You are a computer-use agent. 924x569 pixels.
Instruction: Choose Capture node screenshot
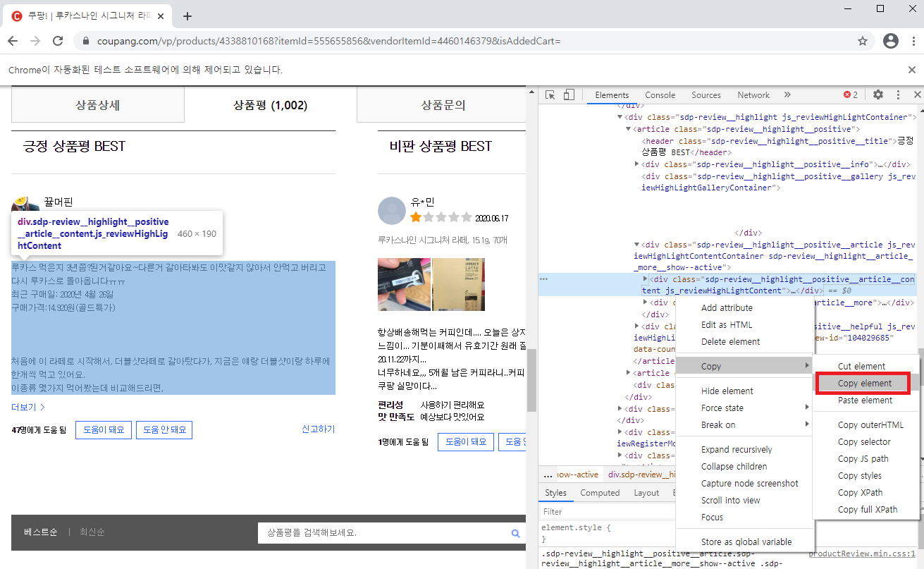pyautogui.click(x=744, y=484)
